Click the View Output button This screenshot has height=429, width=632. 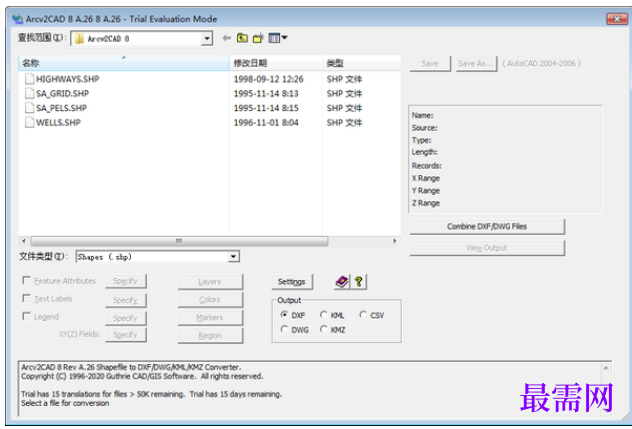(487, 248)
